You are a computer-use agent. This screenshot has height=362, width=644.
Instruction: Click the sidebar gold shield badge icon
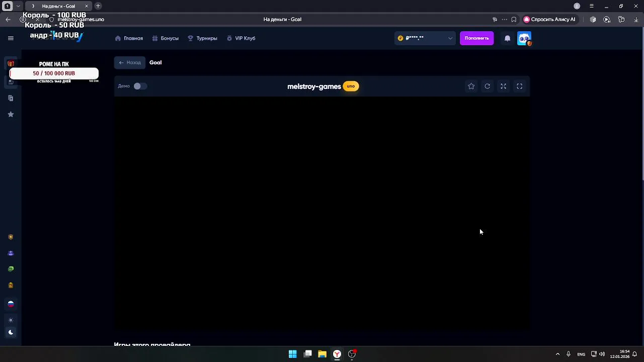click(x=11, y=237)
